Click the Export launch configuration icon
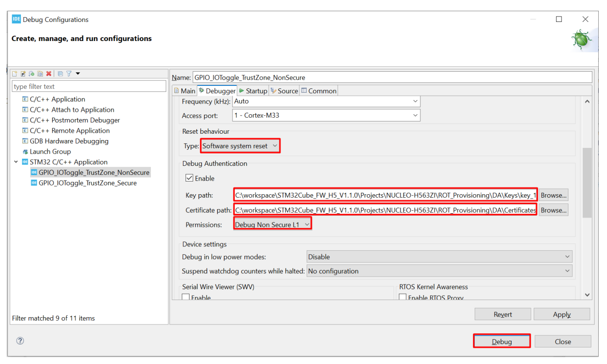This screenshot has height=364, width=607. [31, 74]
